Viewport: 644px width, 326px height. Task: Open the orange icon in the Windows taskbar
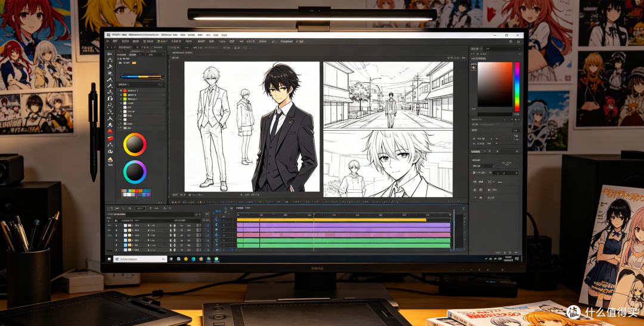tap(201, 259)
